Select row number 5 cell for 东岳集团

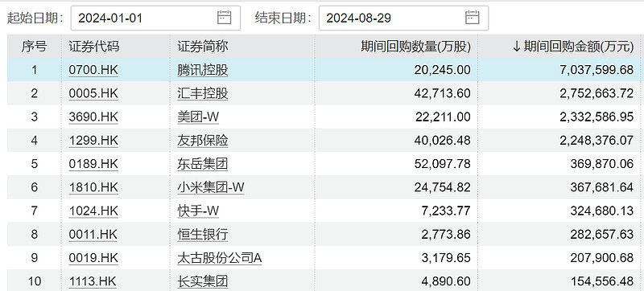(34, 164)
